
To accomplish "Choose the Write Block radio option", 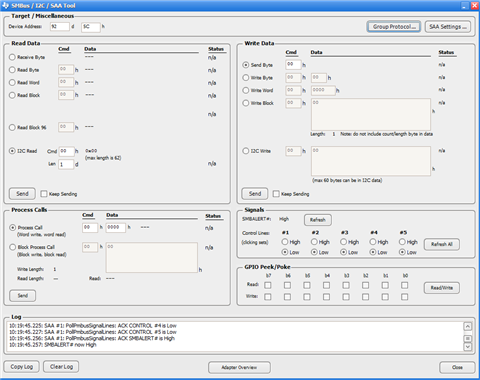I will tap(246, 103).
